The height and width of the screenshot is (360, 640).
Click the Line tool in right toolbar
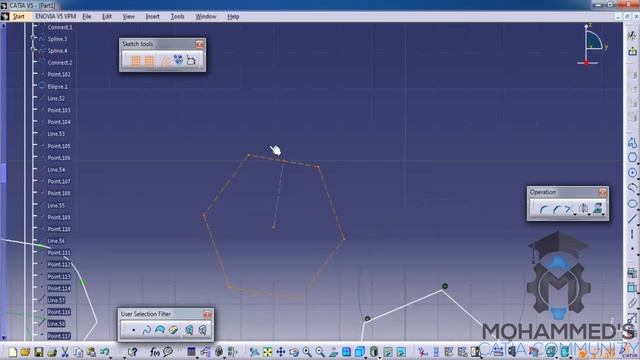(x=632, y=219)
